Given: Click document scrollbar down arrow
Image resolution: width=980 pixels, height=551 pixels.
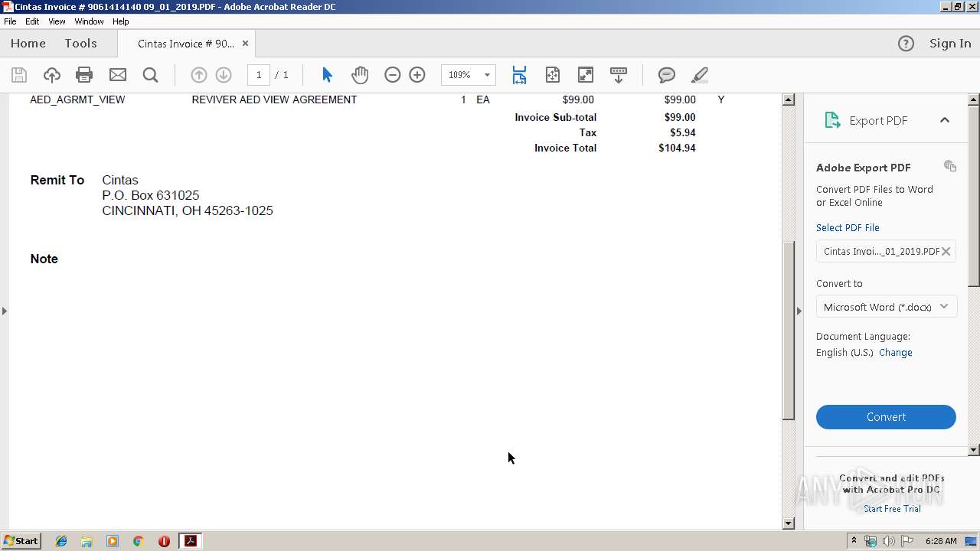Looking at the screenshot, I should coord(789,523).
